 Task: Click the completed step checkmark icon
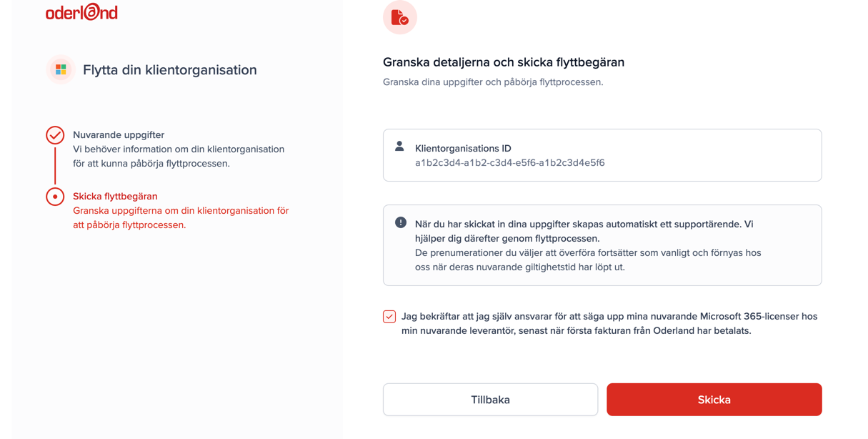tap(55, 135)
